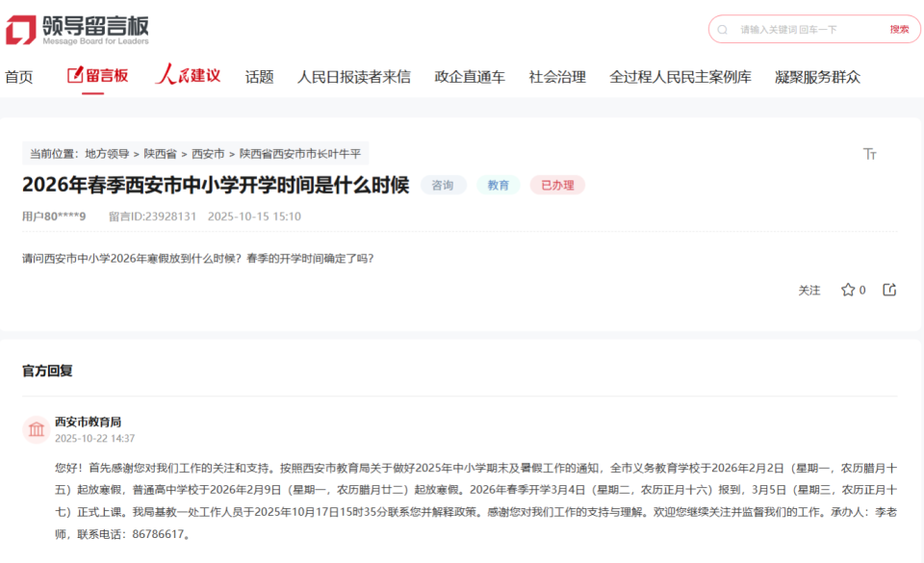Click the 西安市教育局 avatar icon
The image size is (924, 563).
point(35,426)
